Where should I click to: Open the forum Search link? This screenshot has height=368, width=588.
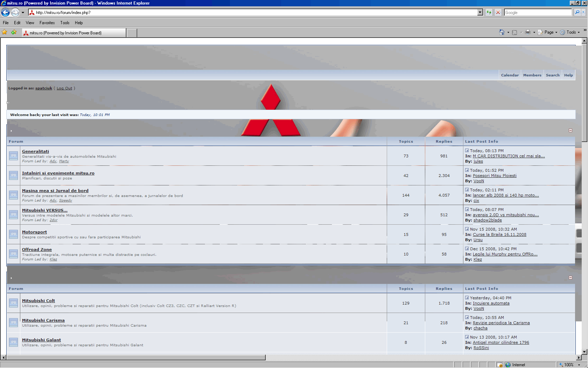coord(553,75)
